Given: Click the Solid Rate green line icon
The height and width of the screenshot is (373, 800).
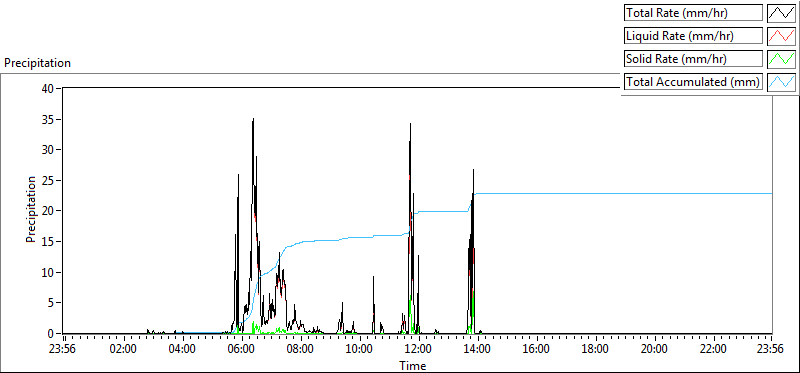Looking at the screenshot, I should [x=781, y=58].
